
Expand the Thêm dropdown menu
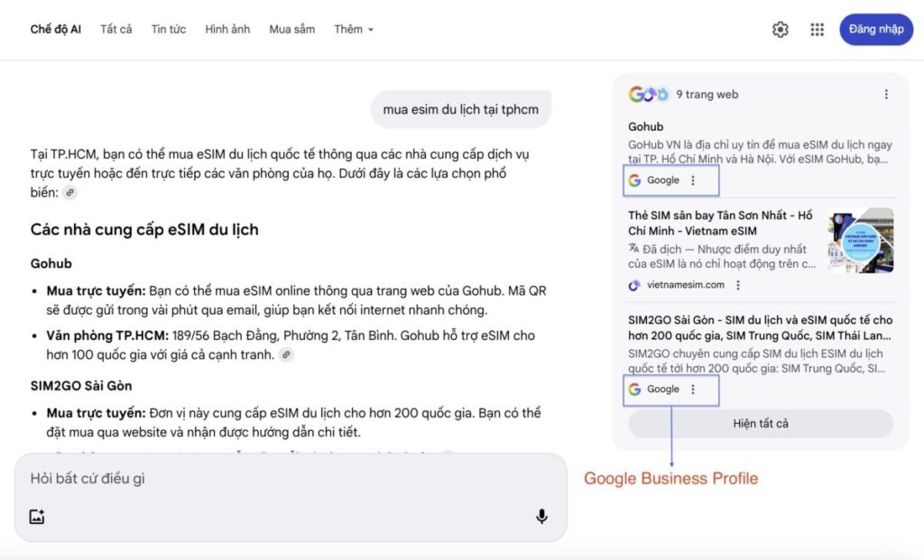click(354, 30)
